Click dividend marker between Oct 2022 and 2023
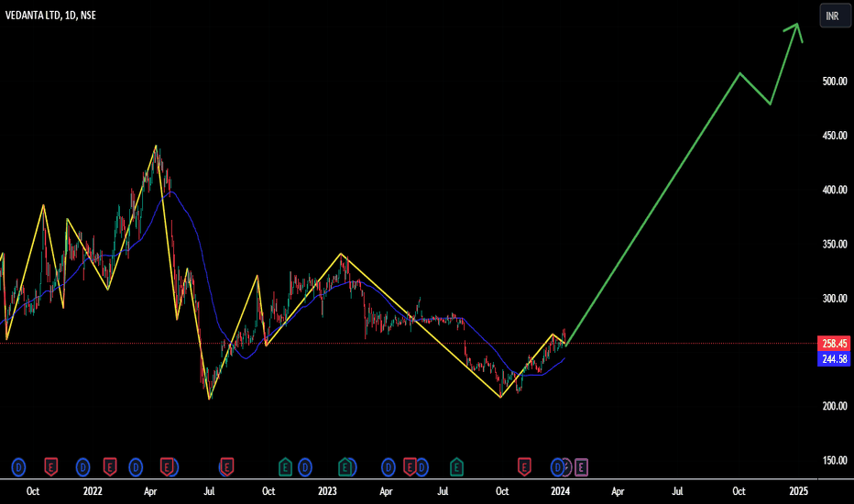This screenshot has height=504, width=854. point(305,467)
